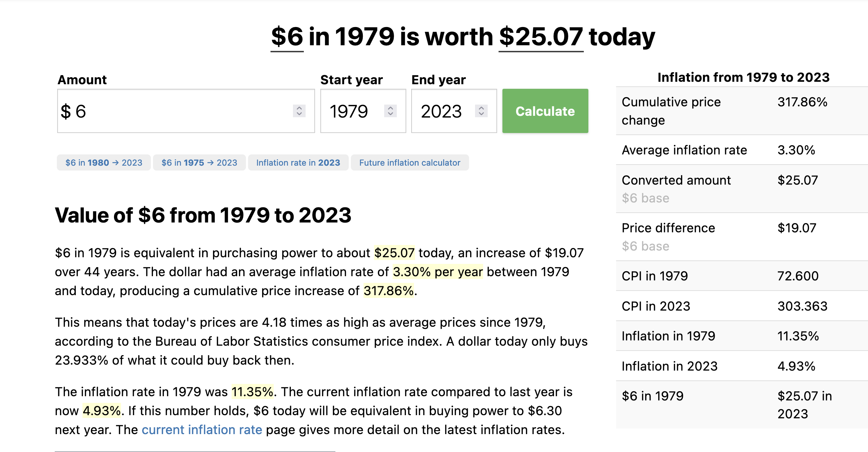Open the Future inflation calculator link
Viewport: 868px width, 452px height.
point(410,162)
